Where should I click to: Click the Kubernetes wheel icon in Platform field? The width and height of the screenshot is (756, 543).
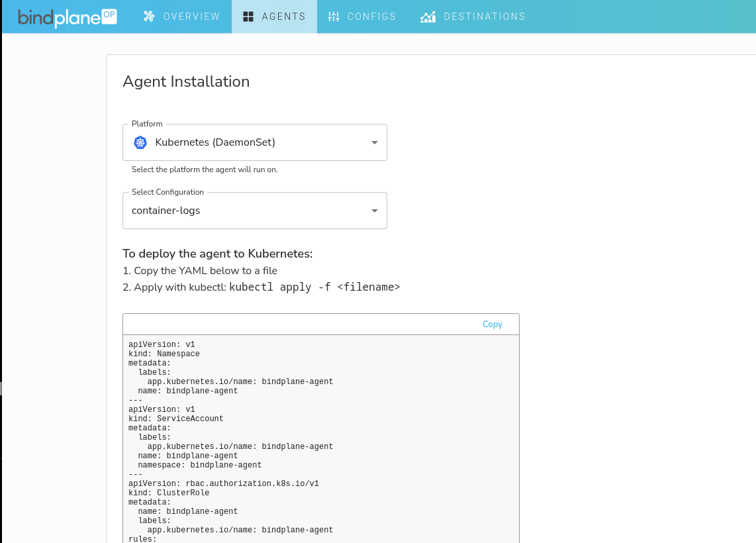(x=140, y=142)
